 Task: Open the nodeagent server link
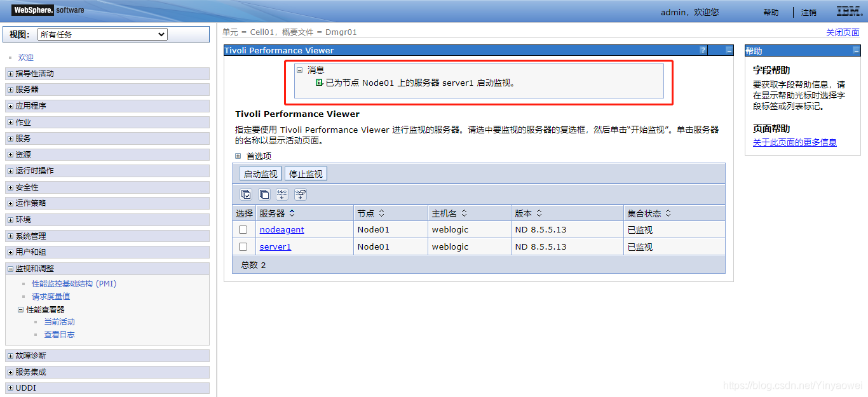click(281, 230)
